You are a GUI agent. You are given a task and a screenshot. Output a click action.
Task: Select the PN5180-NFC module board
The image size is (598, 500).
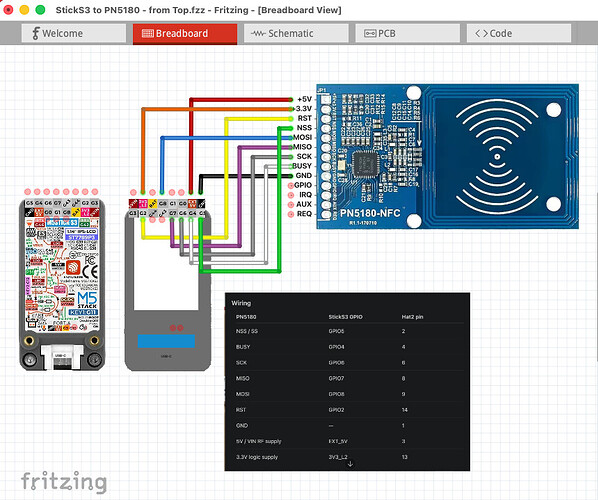coord(447,156)
